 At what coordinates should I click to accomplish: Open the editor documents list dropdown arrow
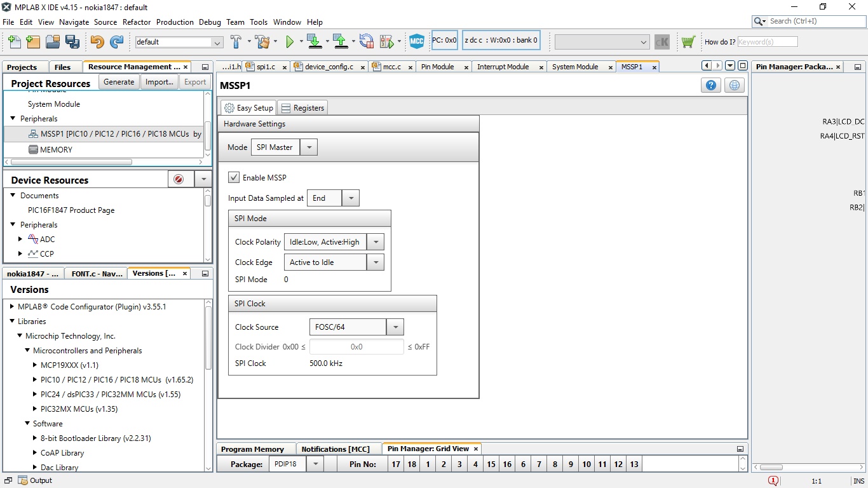click(730, 65)
